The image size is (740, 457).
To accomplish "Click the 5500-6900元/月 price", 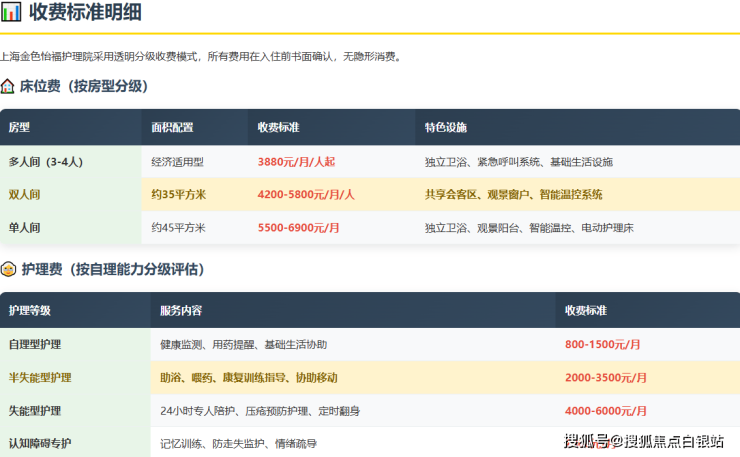I will [298, 228].
